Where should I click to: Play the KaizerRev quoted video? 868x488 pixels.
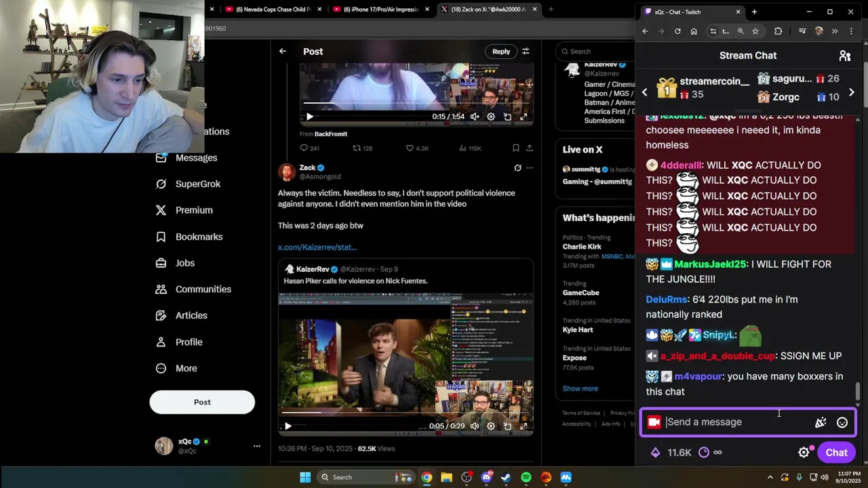[x=288, y=426]
